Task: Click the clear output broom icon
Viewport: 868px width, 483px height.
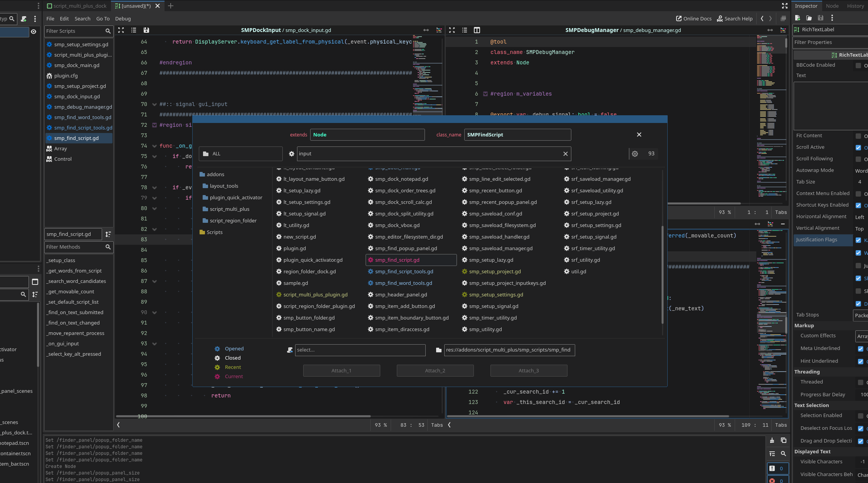Action: 772,440
